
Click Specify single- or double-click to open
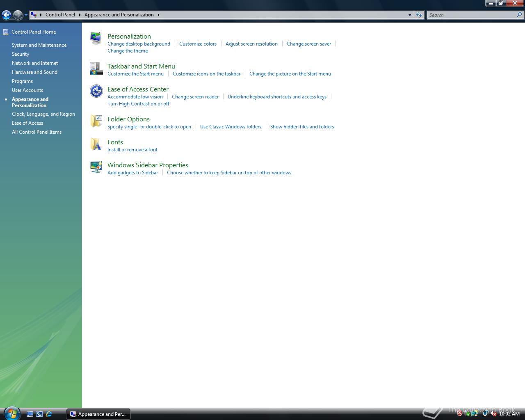[x=149, y=127]
